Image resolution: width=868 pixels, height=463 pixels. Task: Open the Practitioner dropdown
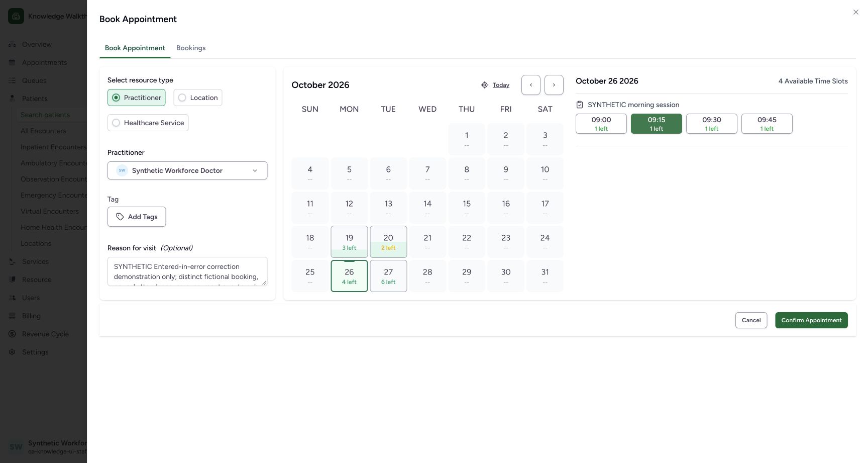[x=187, y=170]
